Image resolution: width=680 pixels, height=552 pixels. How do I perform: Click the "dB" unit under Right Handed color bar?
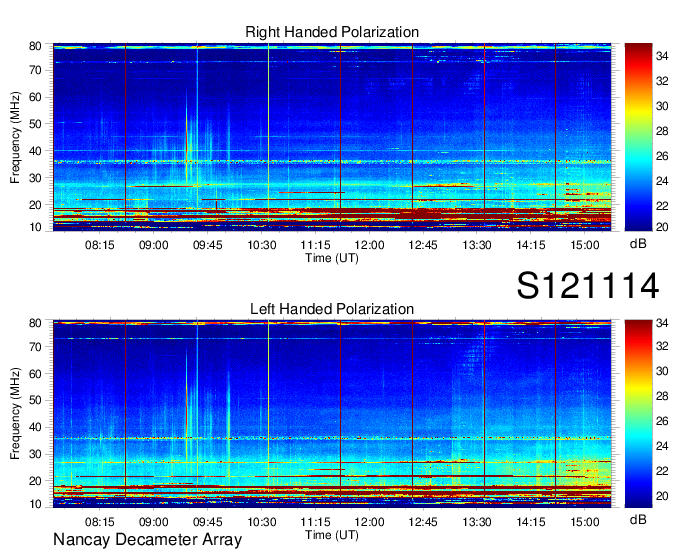pyautogui.click(x=638, y=244)
